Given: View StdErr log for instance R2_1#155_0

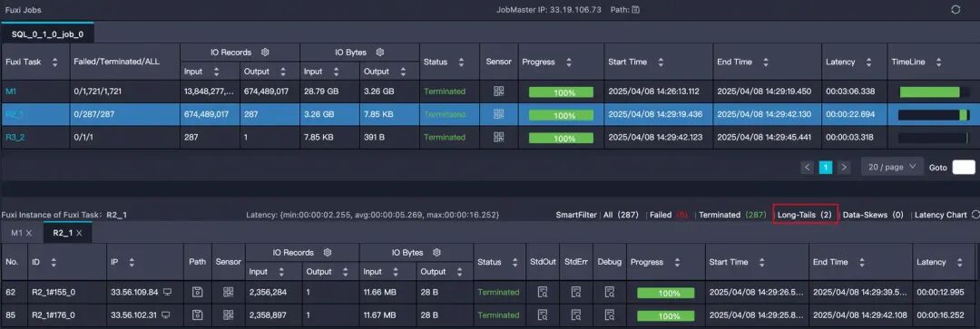Looking at the screenshot, I should (576, 292).
